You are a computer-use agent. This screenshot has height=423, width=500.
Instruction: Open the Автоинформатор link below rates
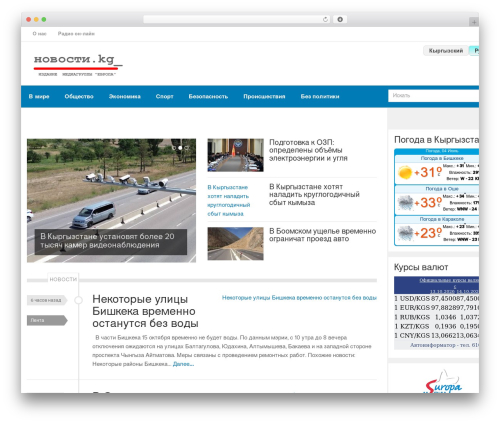tap(444, 345)
